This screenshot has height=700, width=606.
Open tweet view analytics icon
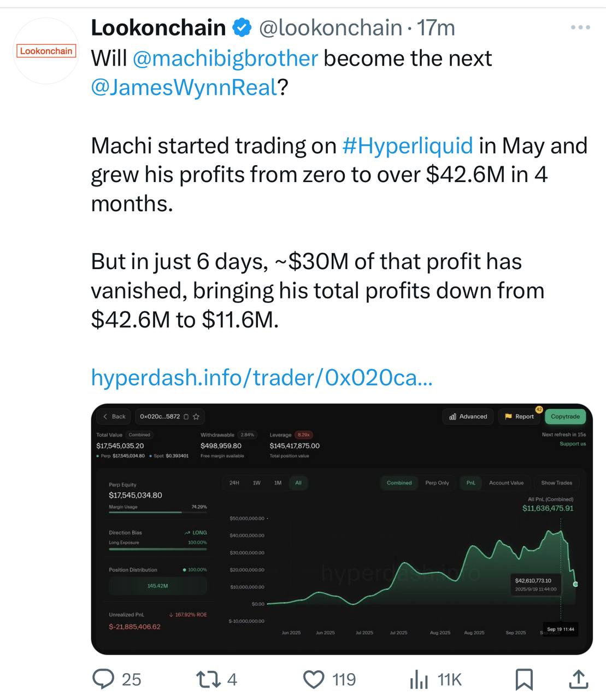click(x=419, y=680)
